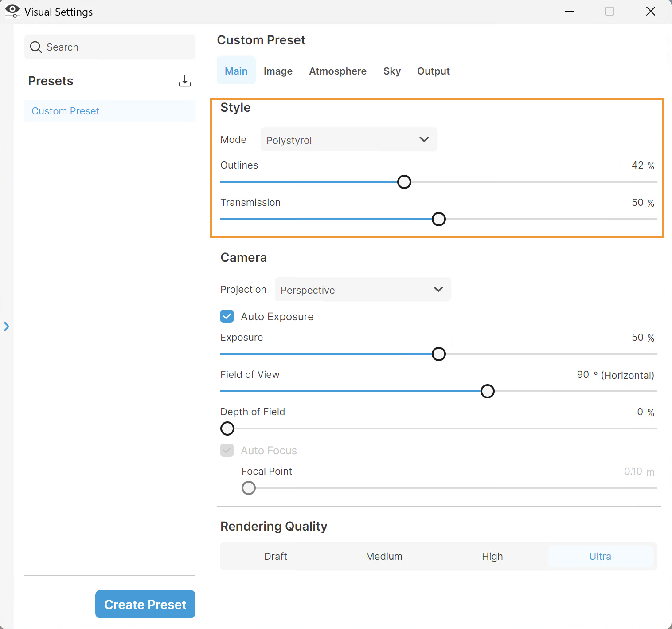Switch to the Image tab

click(278, 71)
